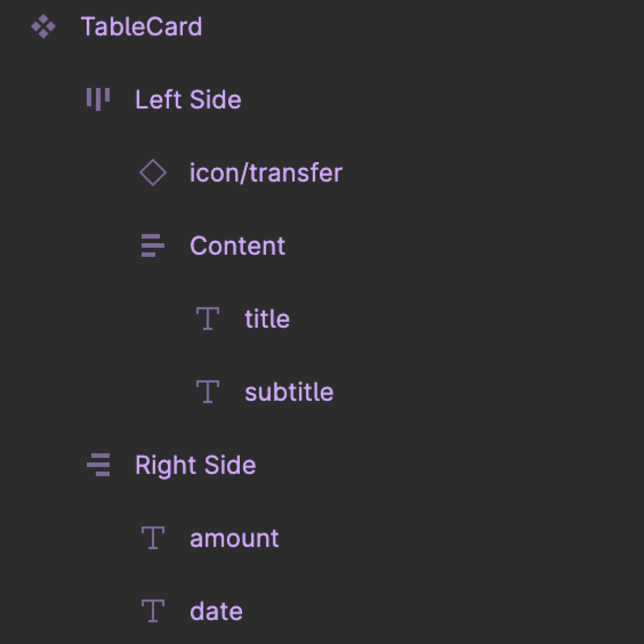Click the auto-layout icon beside Right Side
The width and height of the screenshot is (644, 644).
(x=99, y=465)
